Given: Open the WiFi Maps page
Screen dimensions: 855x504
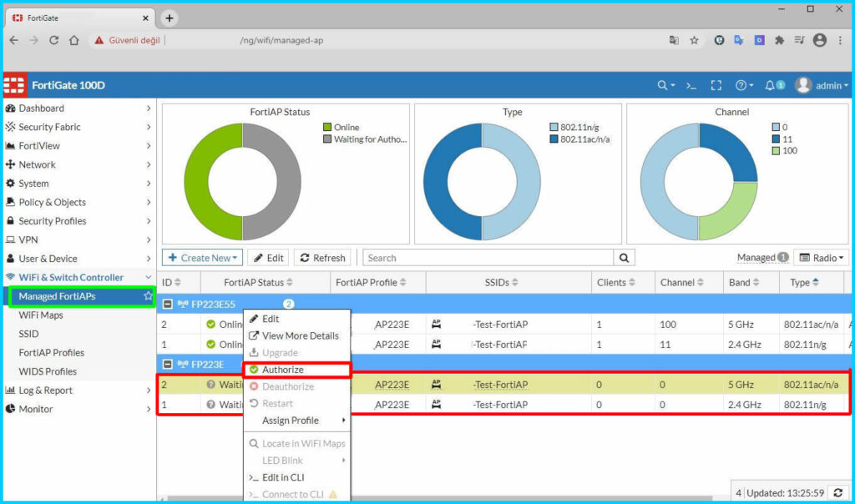Looking at the screenshot, I should pyautogui.click(x=41, y=315).
